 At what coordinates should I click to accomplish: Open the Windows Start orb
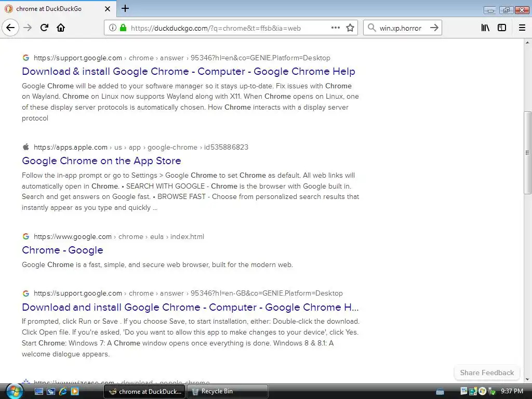point(14,391)
